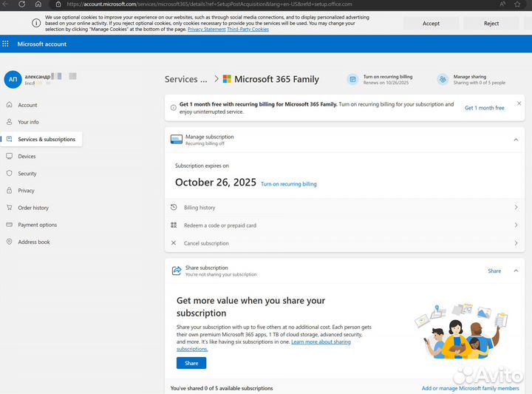Screen dimensions: 532x394
Task: Click the Privacy lock icon
Action: click(x=9, y=190)
